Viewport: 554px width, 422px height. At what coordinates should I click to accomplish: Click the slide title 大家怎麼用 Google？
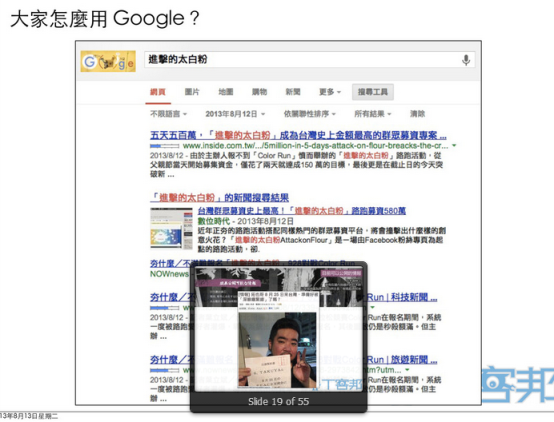pyautogui.click(x=105, y=18)
